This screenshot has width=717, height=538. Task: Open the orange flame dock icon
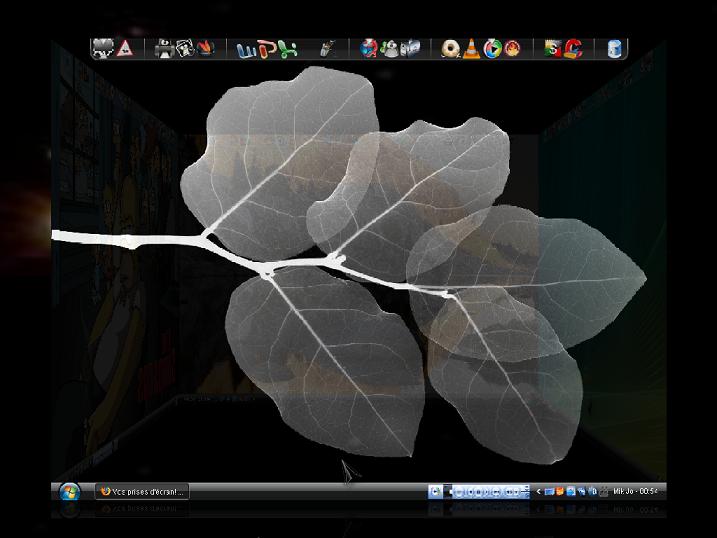205,48
